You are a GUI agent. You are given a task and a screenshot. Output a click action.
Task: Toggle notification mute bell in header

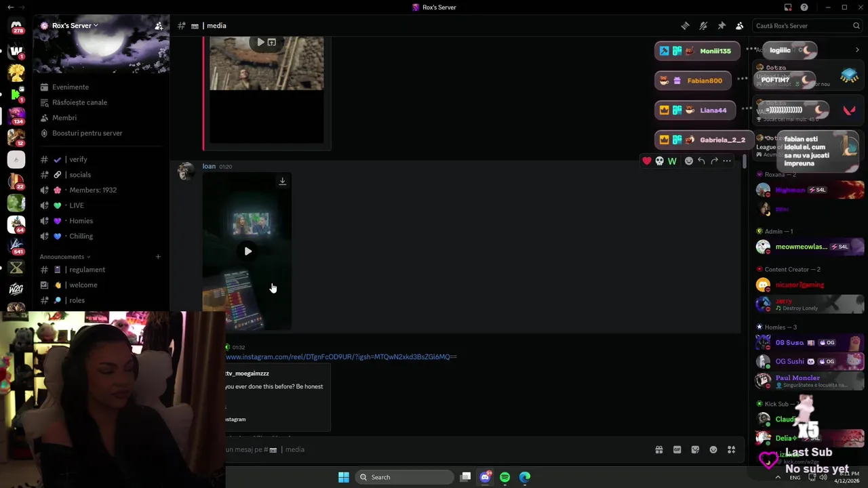[x=703, y=26]
